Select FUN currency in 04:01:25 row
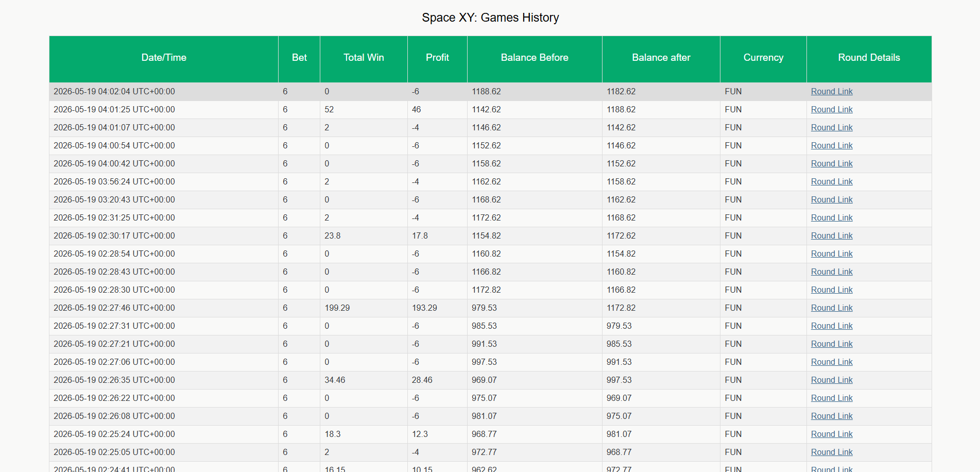 733,109
